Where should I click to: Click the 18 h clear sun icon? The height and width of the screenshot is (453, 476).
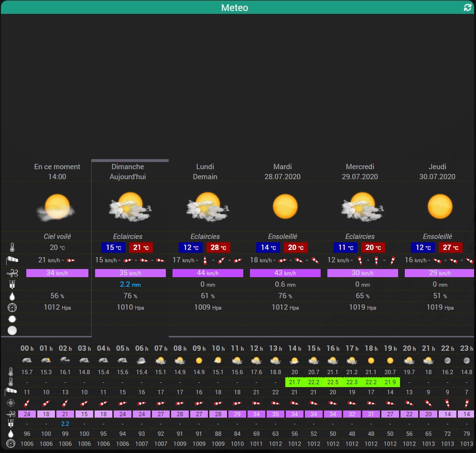click(x=371, y=360)
